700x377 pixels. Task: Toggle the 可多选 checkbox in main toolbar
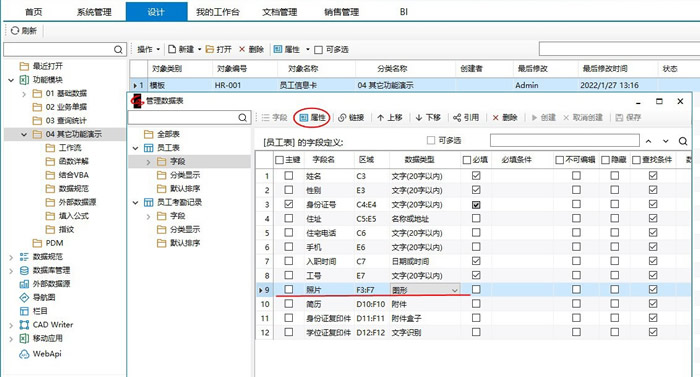point(318,50)
